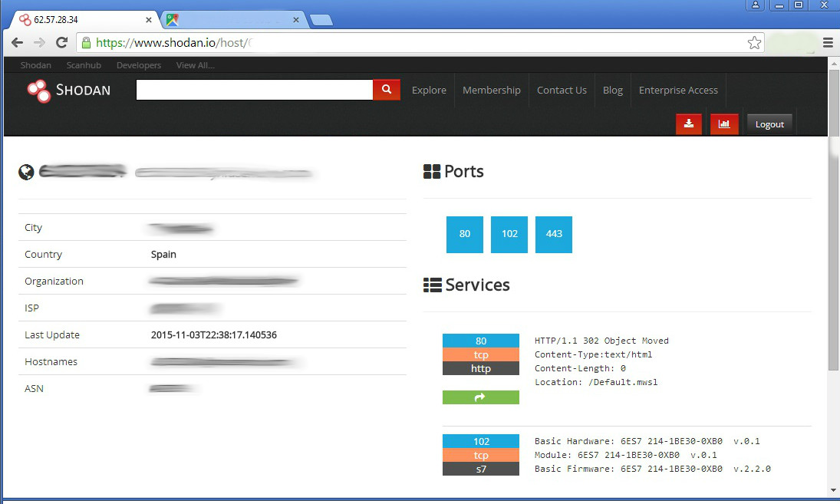Screen dimensions: 840x504
Task: Open the Scanhub top menu link
Action: pyautogui.click(x=84, y=65)
